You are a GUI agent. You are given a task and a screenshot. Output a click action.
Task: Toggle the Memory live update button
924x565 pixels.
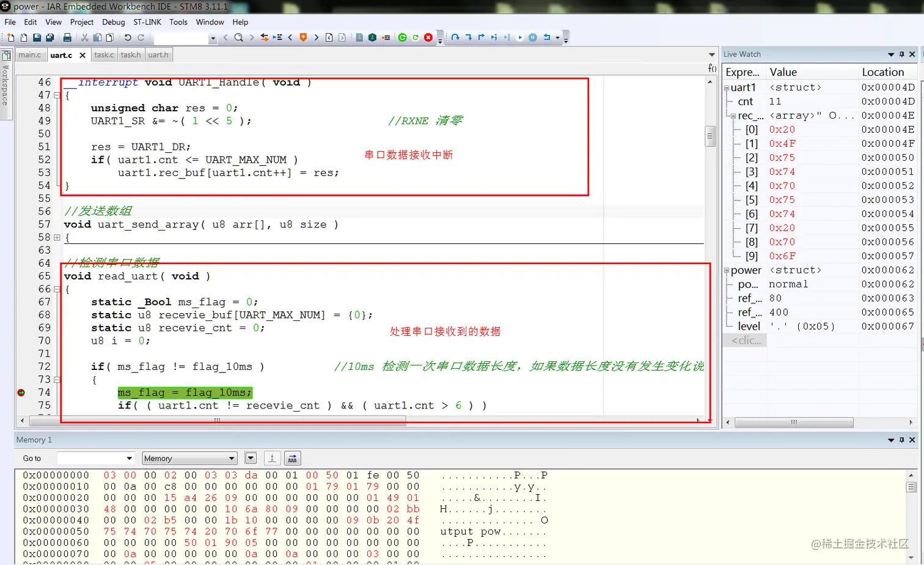coord(293,459)
